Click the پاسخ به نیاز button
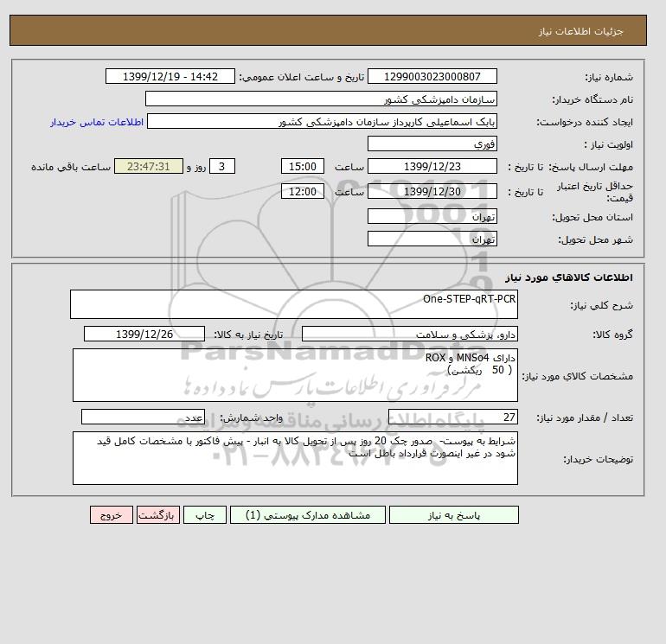 453,515
